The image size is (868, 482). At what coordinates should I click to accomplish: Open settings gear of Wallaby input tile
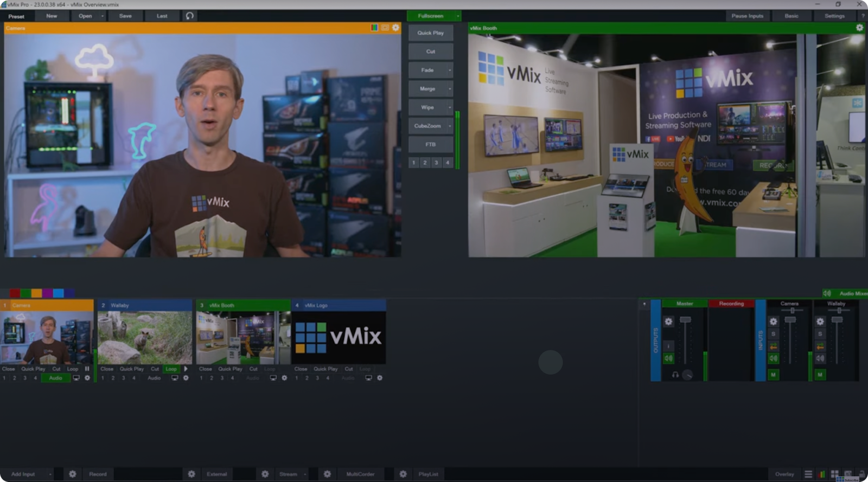[186, 378]
